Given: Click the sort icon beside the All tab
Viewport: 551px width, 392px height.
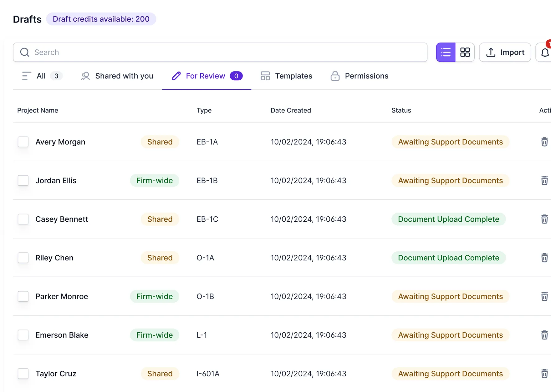Looking at the screenshot, I should (x=26, y=76).
